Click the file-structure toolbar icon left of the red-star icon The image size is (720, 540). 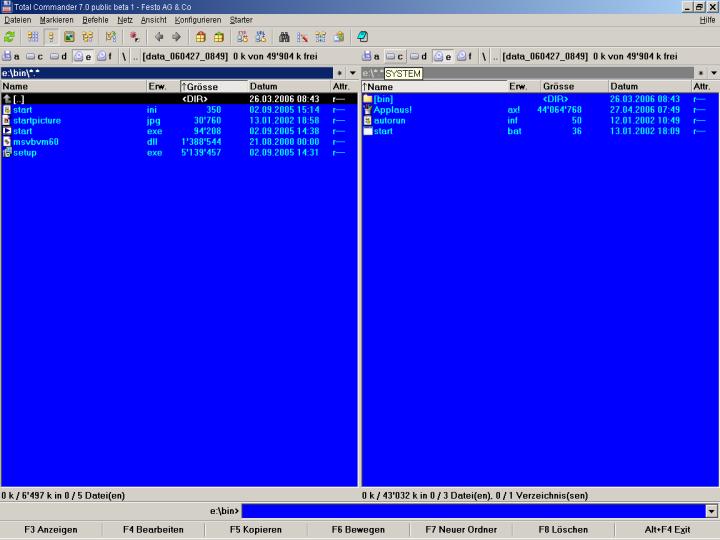(x=111, y=37)
